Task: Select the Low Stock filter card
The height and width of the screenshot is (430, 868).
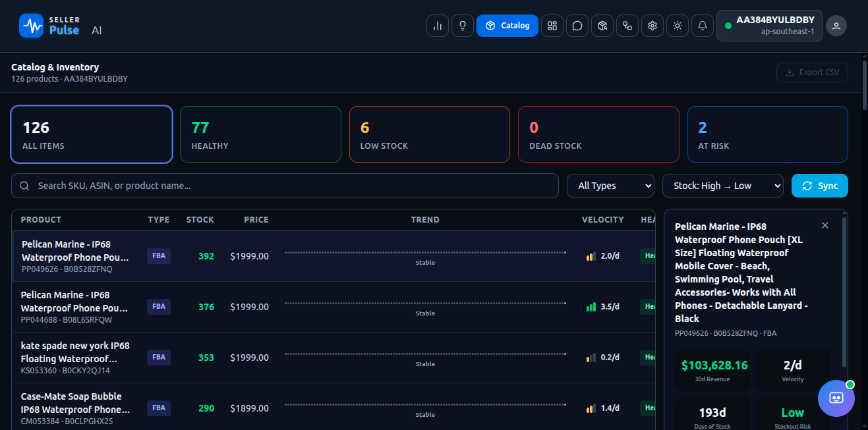Action: 430,134
